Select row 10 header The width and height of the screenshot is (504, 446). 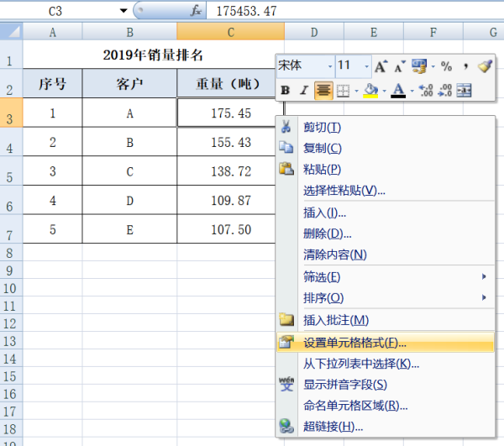11,288
